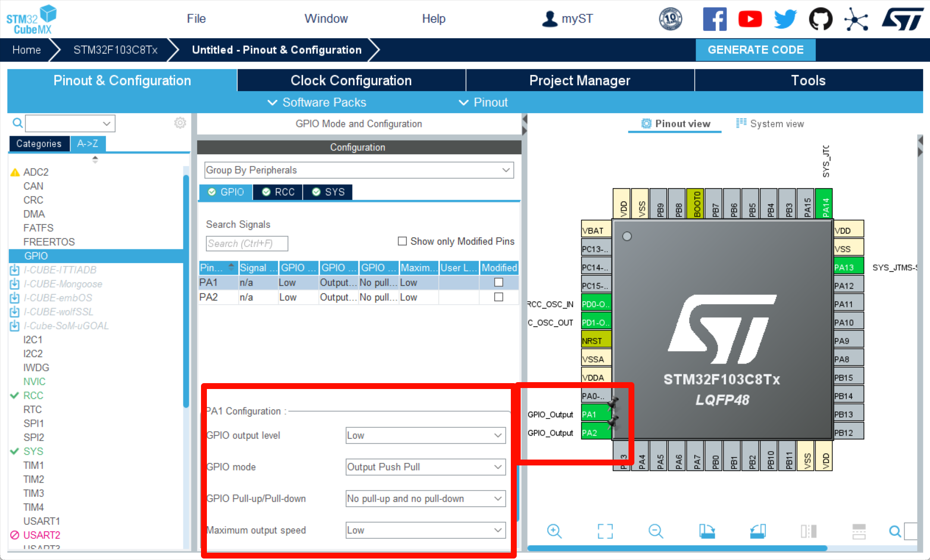Switch to the Clock Configuration tab
Viewport: 930px width, 560px height.
351,80
